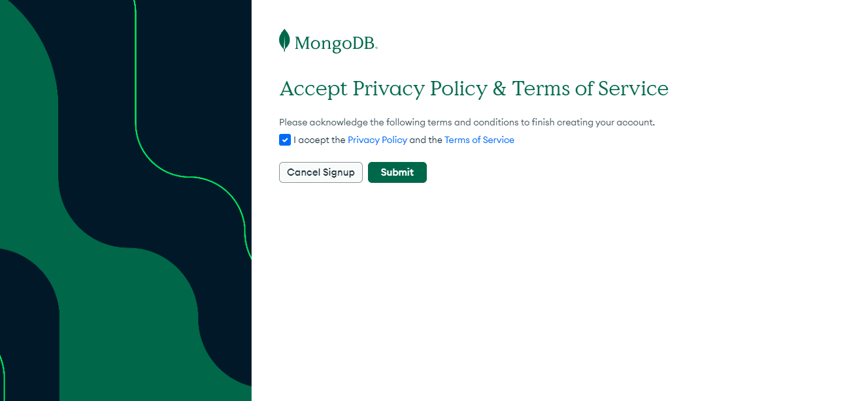Select the Terms of Service hyperlink
Image resolution: width=868 pixels, height=401 pixels.
[x=479, y=140]
